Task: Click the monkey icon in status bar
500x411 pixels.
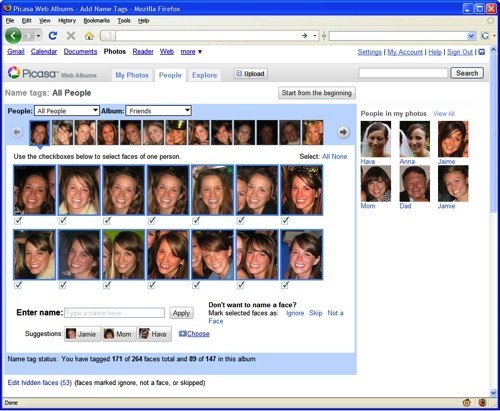Action: [466, 402]
